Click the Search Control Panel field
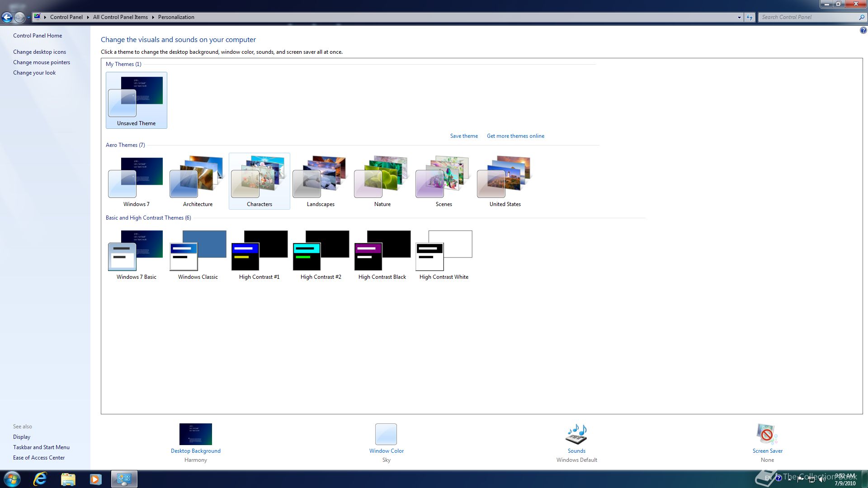This screenshot has width=868, height=488. 808,17
